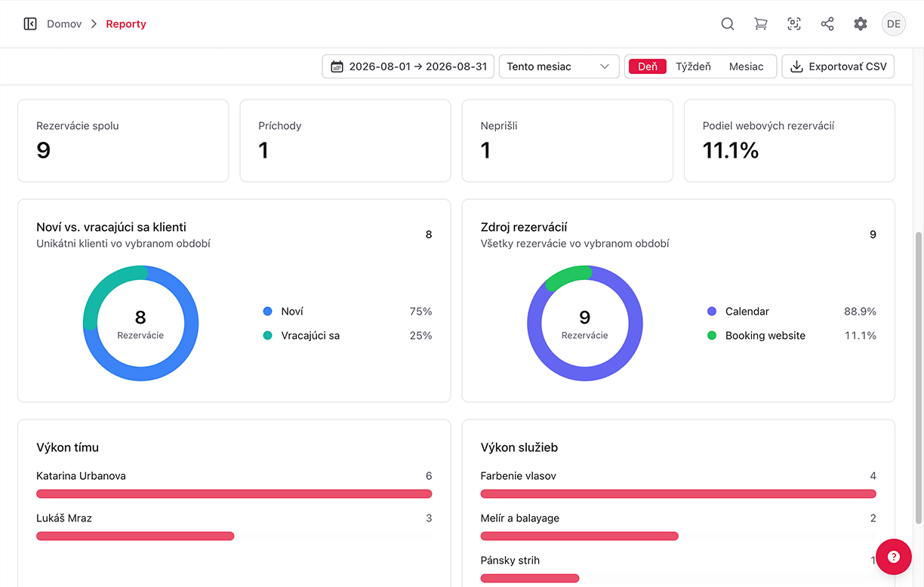
Task: Click Lukáš Mraz's progress bar
Action: pos(234,536)
